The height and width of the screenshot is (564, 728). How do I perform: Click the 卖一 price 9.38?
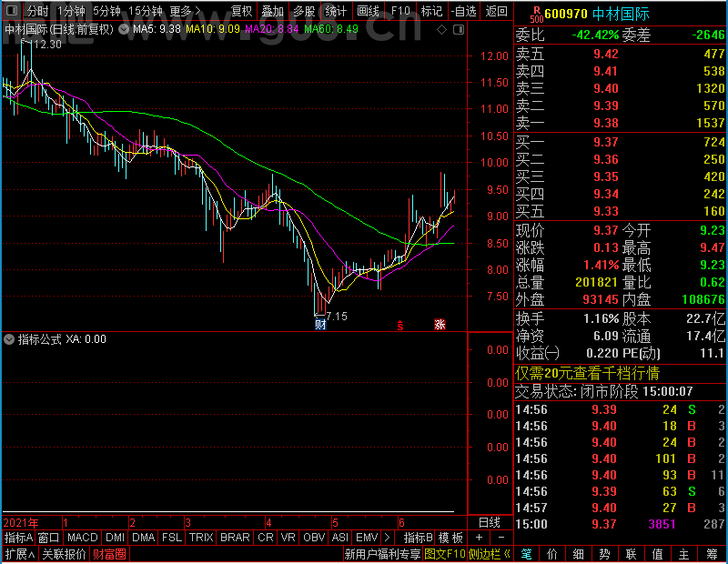tap(606, 123)
